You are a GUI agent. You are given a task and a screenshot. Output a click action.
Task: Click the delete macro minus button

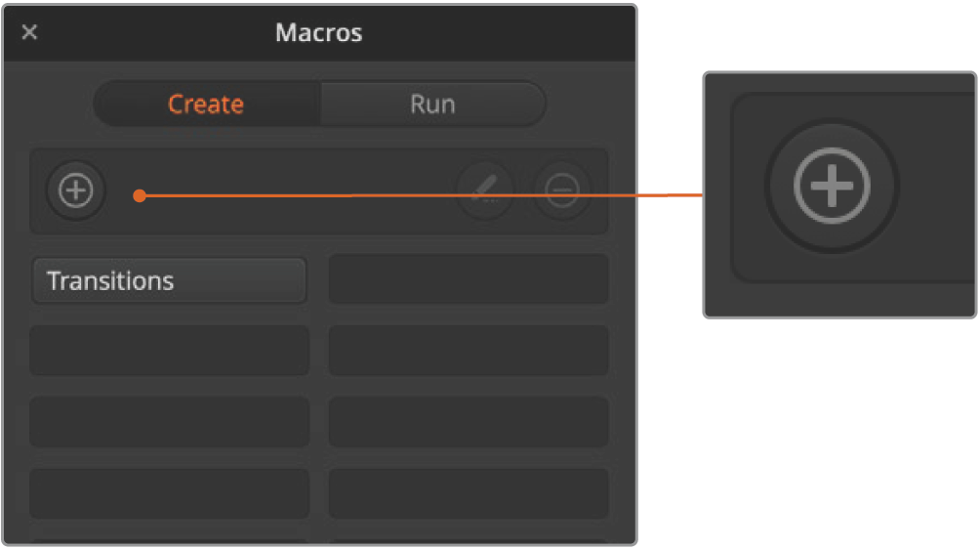tap(562, 190)
